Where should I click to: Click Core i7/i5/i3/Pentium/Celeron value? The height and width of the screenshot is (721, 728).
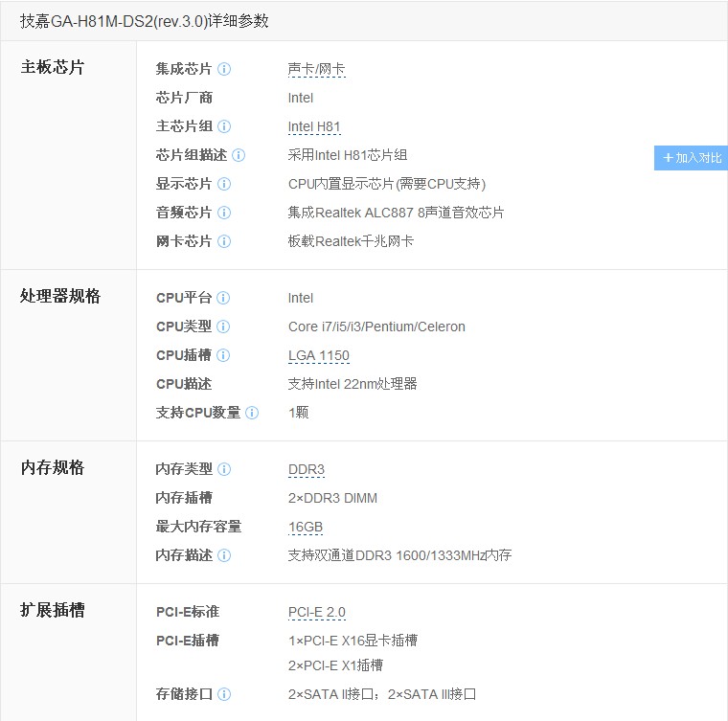(376, 327)
